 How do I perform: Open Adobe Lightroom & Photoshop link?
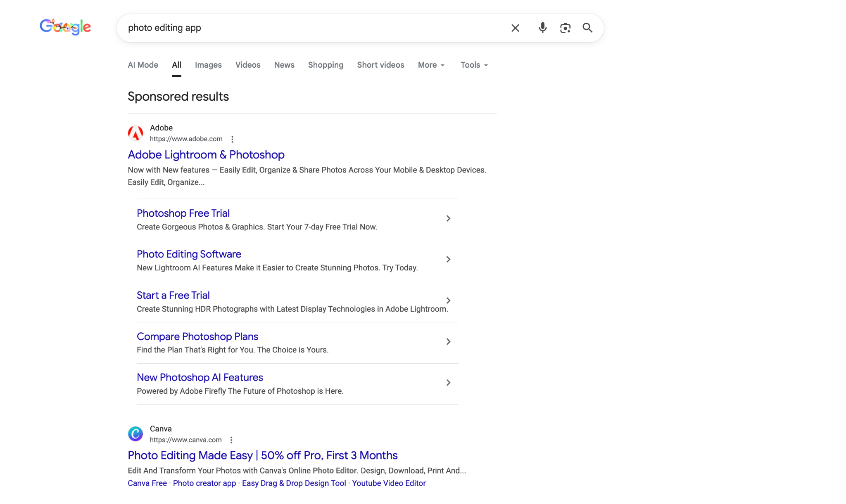click(x=206, y=154)
